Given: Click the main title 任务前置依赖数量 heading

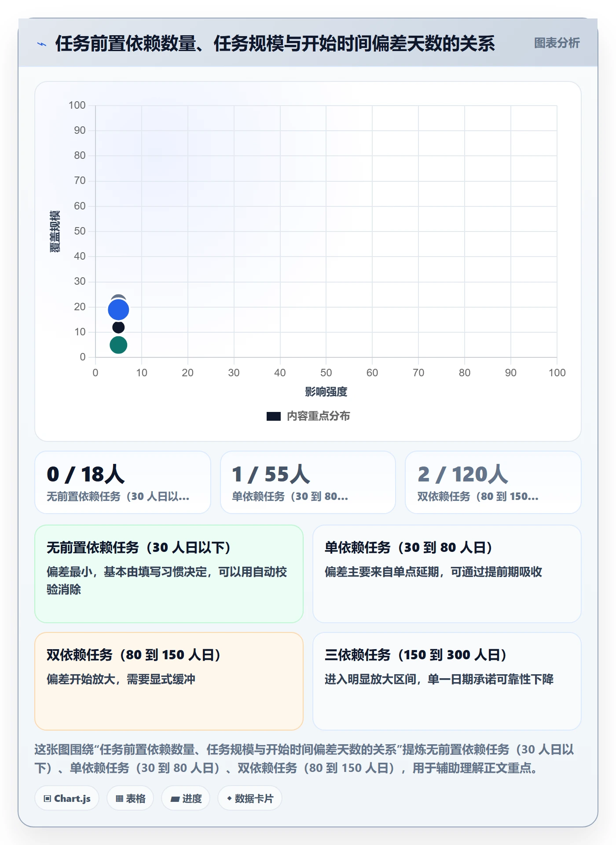Looking at the screenshot, I should pyautogui.click(x=275, y=44).
